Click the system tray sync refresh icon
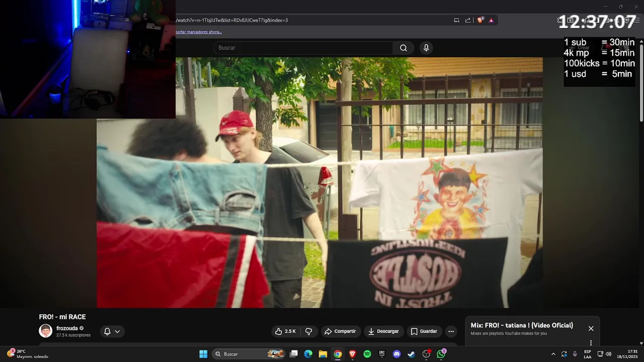 [564, 354]
